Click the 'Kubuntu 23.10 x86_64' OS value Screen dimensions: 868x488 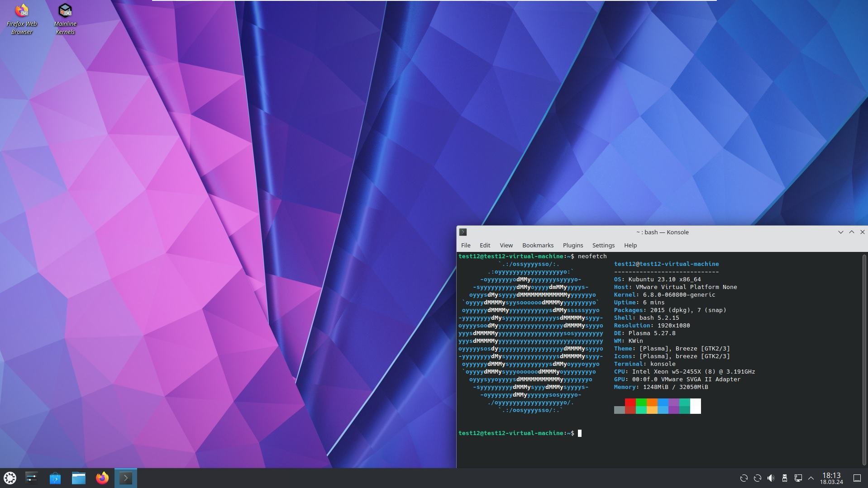coord(664,280)
